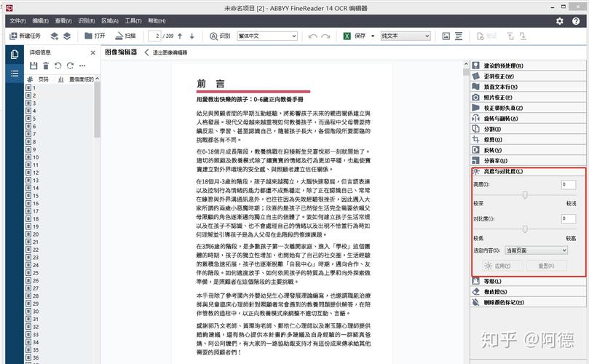Expand the 歪斜校正(W) section
This screenshot has height=364, width=589.
point(527,76)
